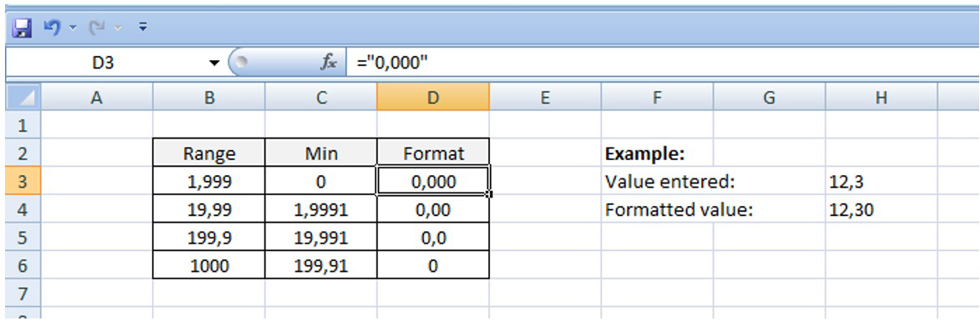Image resolution: width=980 pixels, height=321 pixels.
Task: Click the Select All corner button
Action: 23,98
